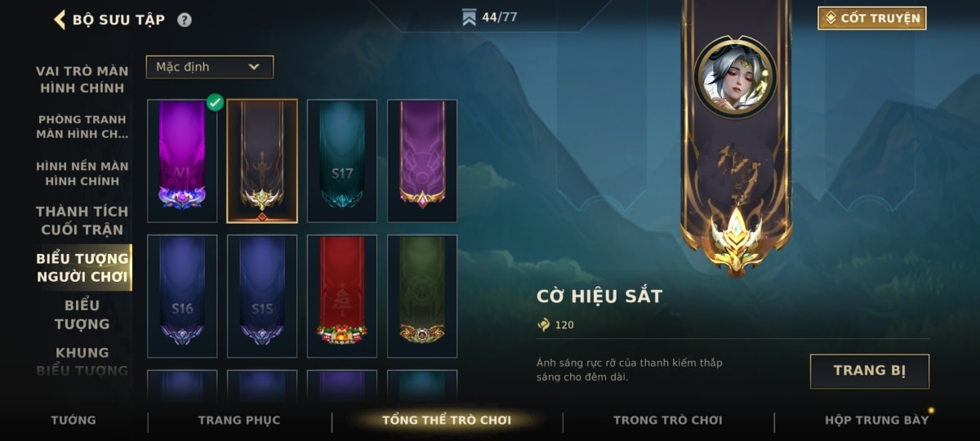Open the help question mark icon

[x=185, y=20]
